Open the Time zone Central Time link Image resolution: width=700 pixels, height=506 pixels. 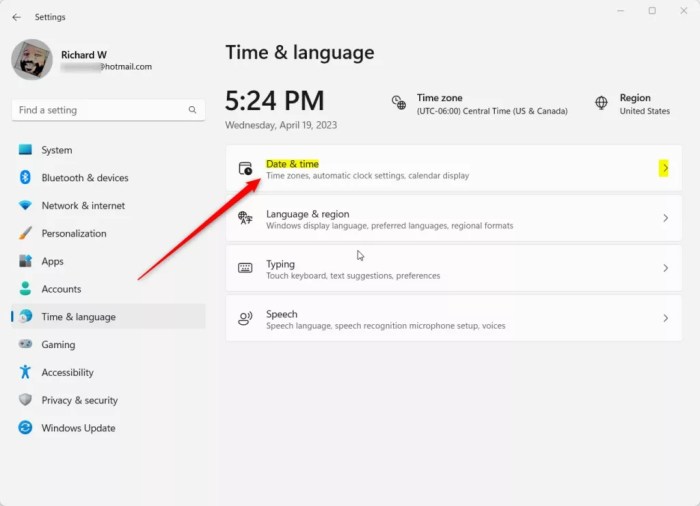[x=492, y=111]
